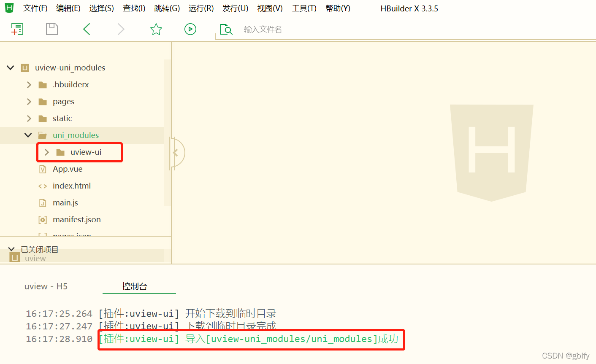Click the manifest.json file icon
The height and width of the screenshot is (364, 596).
click(43, 220)
